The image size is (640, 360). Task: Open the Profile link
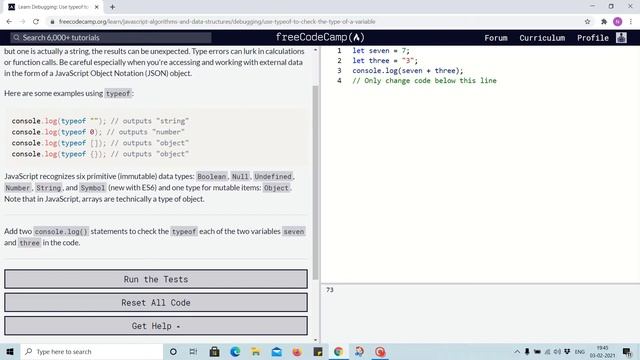pyautogui.click(x=593, y=38)
